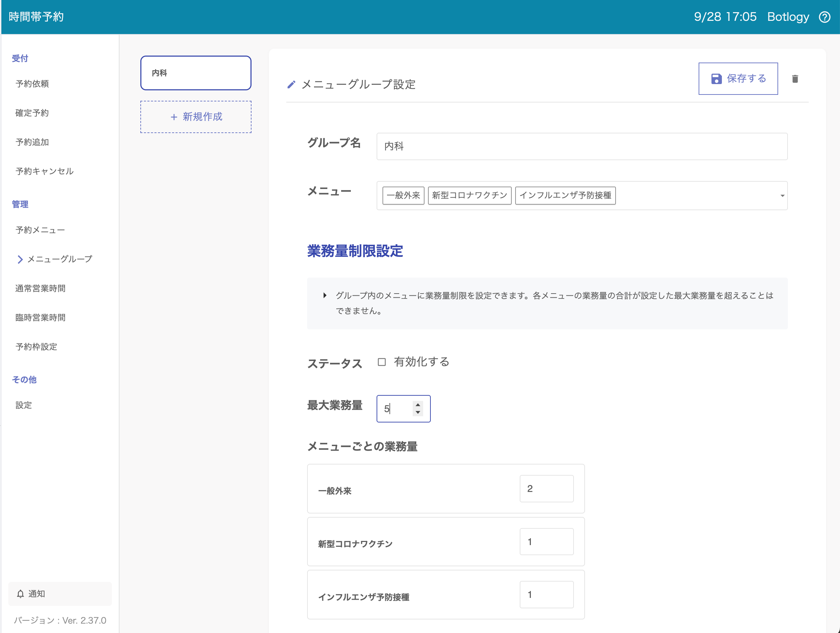This screenshot has width=840, height=633.
Task: Increase 最大業務量 with up stepper arrow
Action: (418, 405)
